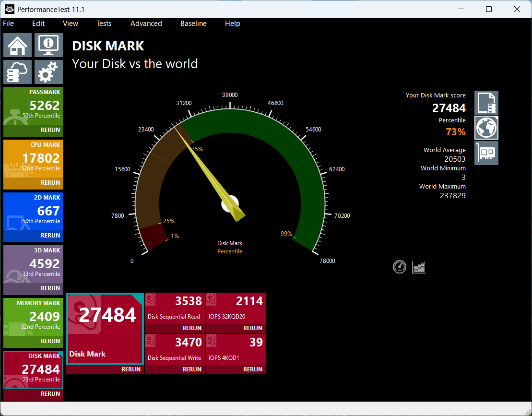The height and width of the screenshot is (416, 532).
Task: Open the System Information monitor icon
Action: [48, 45]
